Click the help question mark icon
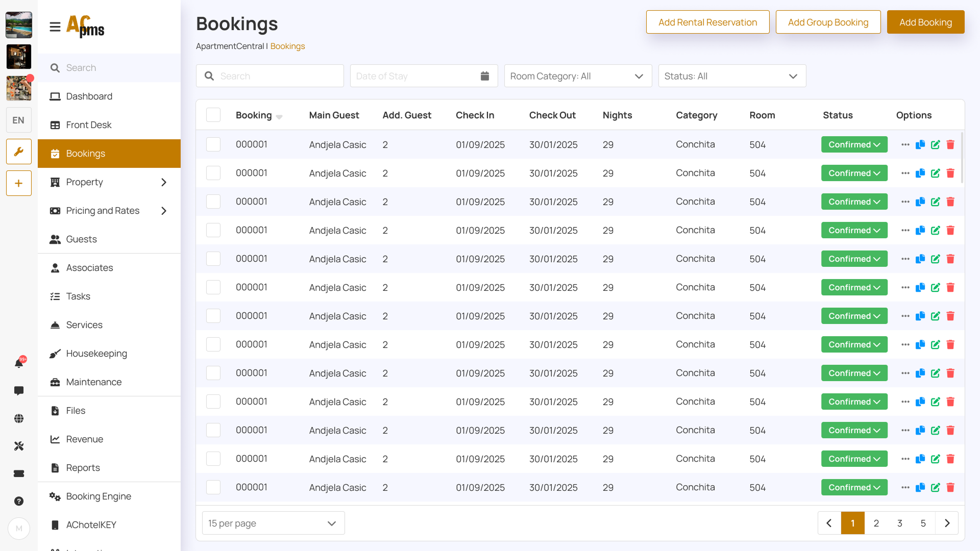This screenshot has height=551, width=980. coord(19,501)
